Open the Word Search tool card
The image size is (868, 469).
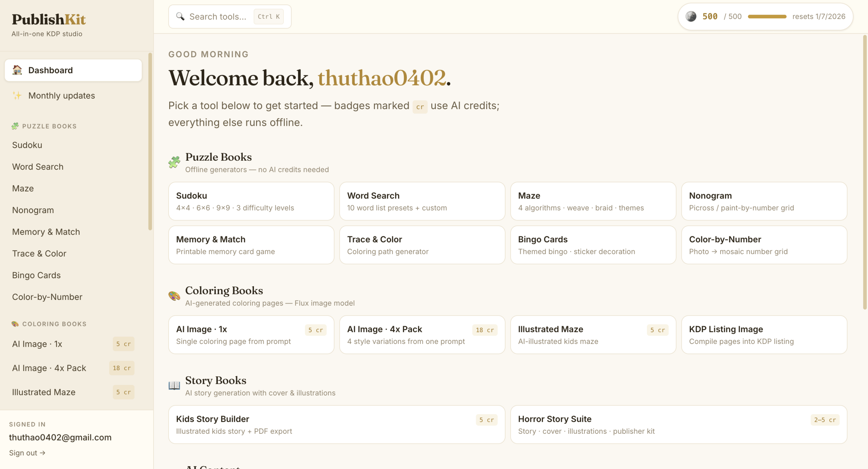[422, 201]
